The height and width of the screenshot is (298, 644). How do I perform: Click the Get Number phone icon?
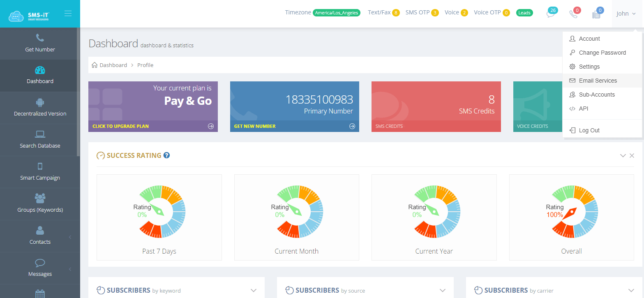point(40,38)
